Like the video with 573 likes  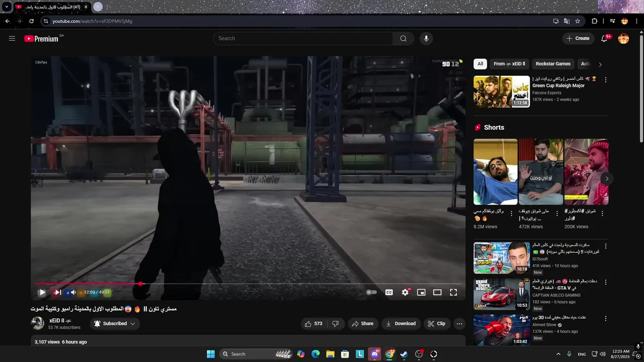coord(313,324)
